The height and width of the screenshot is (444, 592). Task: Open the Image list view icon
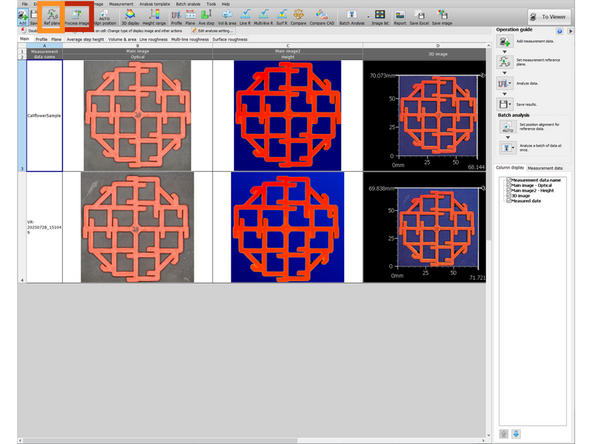(x=380, y=17)
